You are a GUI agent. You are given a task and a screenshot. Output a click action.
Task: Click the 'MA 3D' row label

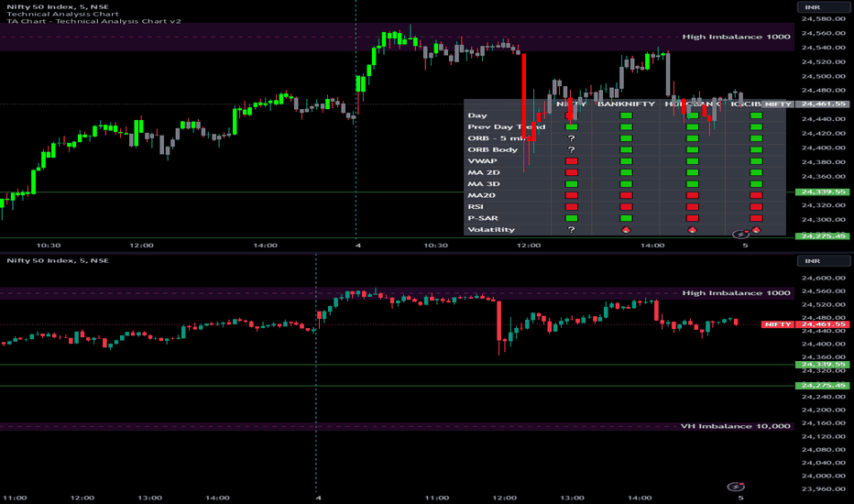[x=484, y=184]
